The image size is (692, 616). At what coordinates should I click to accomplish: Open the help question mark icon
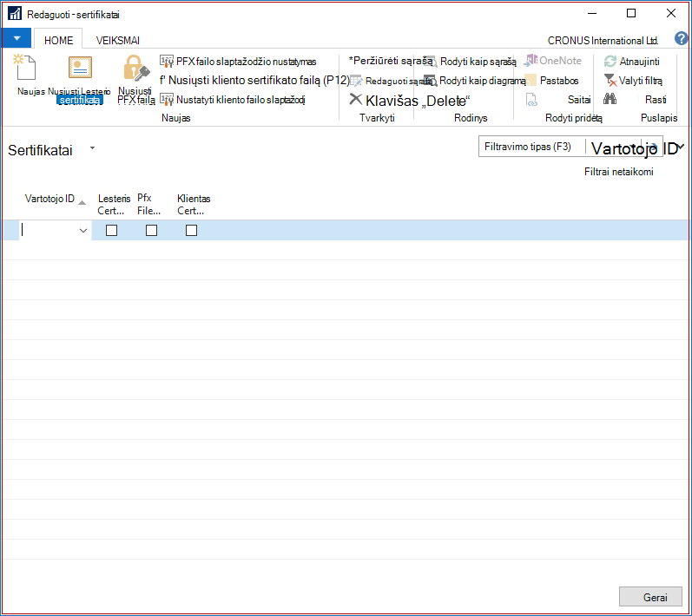point(681,38)
